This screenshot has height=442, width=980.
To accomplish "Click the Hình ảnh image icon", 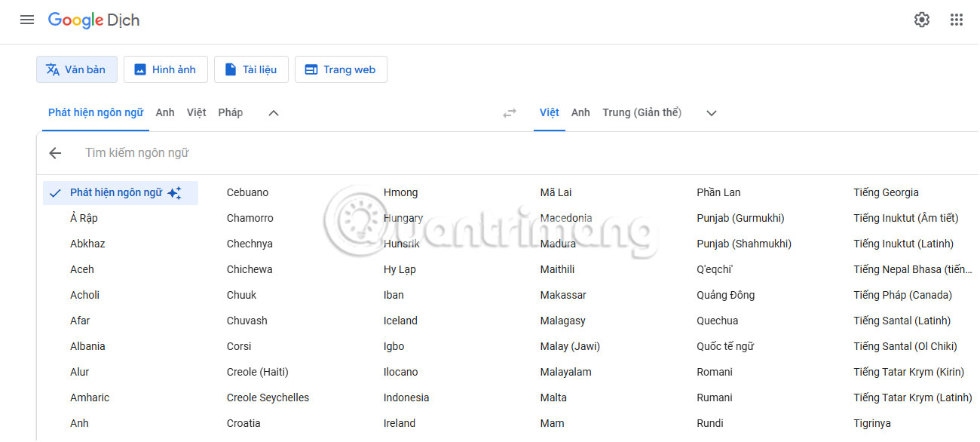I will (139, 69).
